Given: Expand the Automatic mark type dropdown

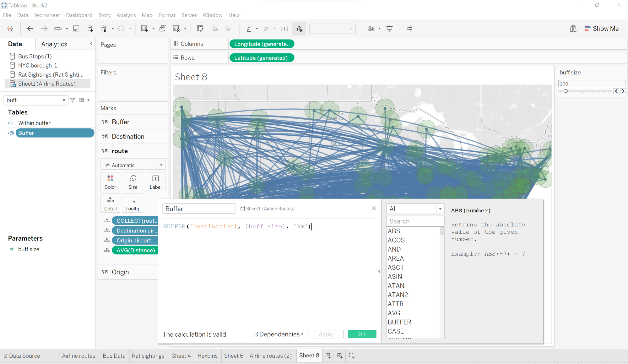Looking at the screenshot, I should pos(161,165).
